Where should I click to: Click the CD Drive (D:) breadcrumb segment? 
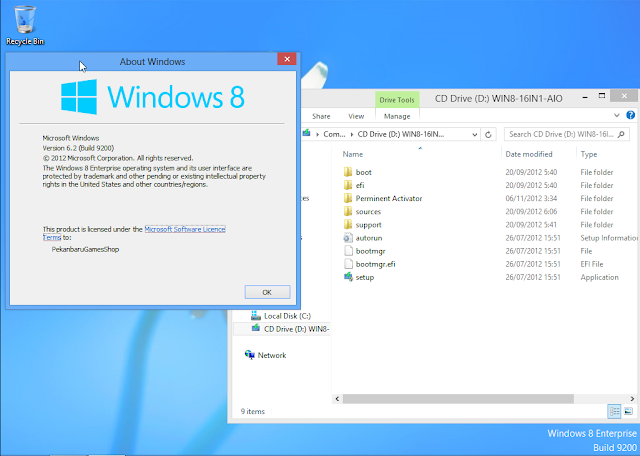[401, 134]
